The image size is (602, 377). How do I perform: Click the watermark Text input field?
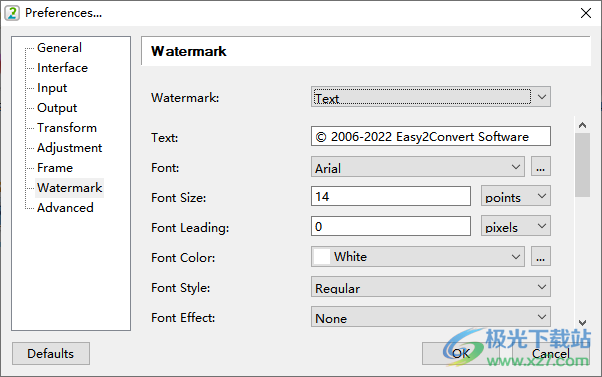coord(431,136)
